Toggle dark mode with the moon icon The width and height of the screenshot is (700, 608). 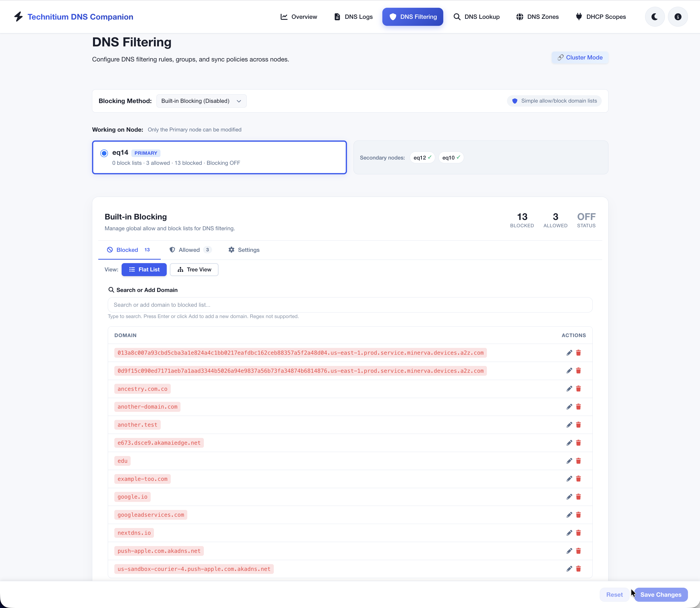click(x=655, y=16)
